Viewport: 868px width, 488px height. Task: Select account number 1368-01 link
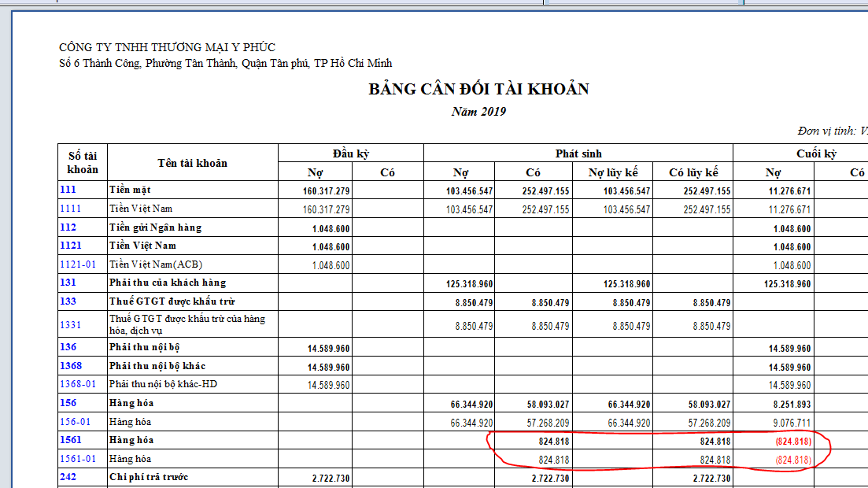pyautogui.click(x=79, y=384)
